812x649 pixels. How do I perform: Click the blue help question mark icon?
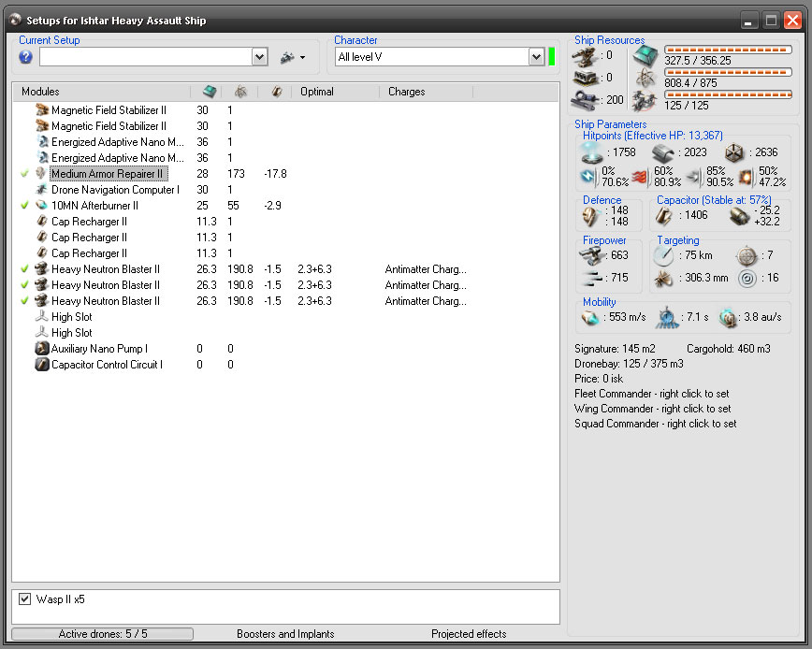pos(25,57)
